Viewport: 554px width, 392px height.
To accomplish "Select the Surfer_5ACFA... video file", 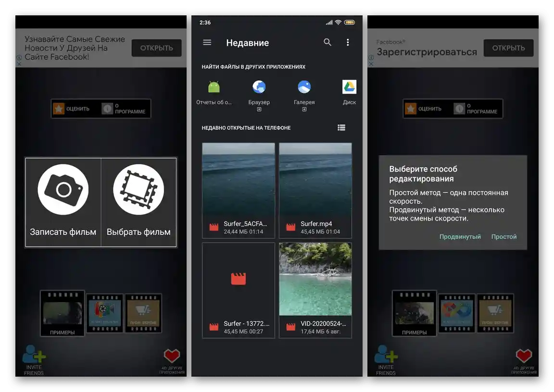I will coord(239,191).
